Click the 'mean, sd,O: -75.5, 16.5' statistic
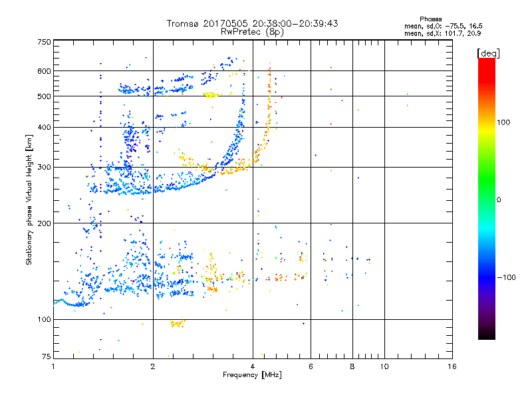The height and width of the screenshot is (399, 532). (x=443, y=26)
